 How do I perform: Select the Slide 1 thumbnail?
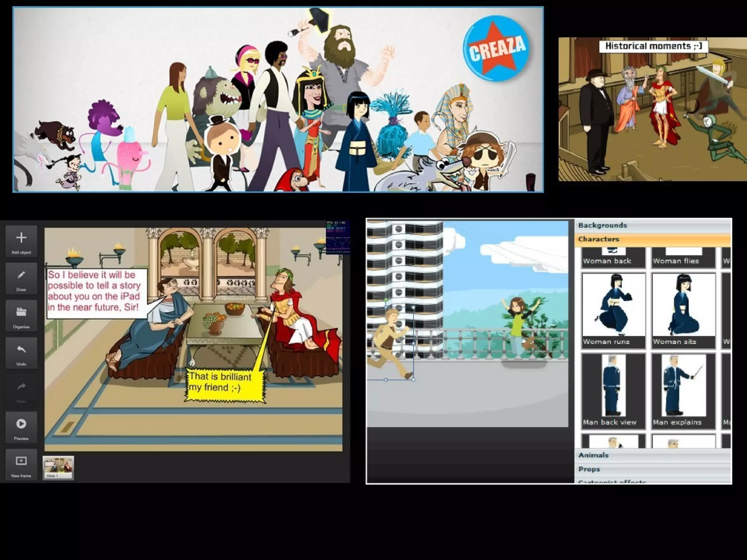click(58, 467)
